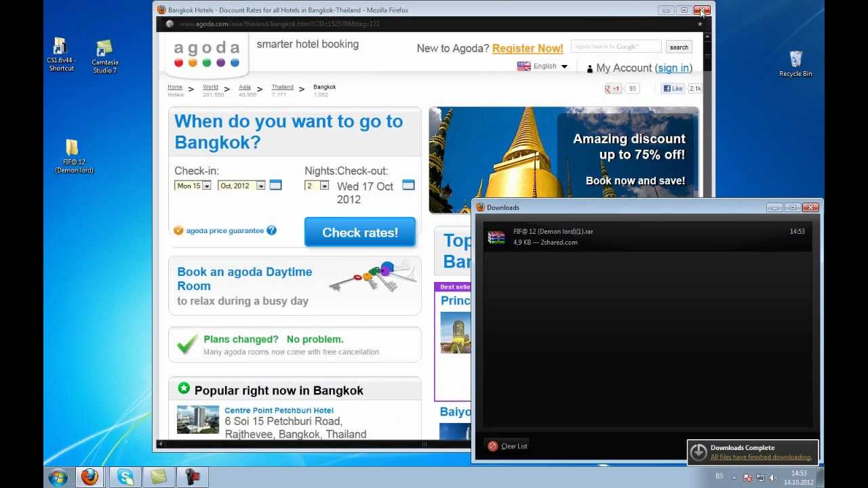Image resolution: width=868 pixels, height=488 pixels.
Task: Click All files have finished downloading link
Action: coord(761,457)
